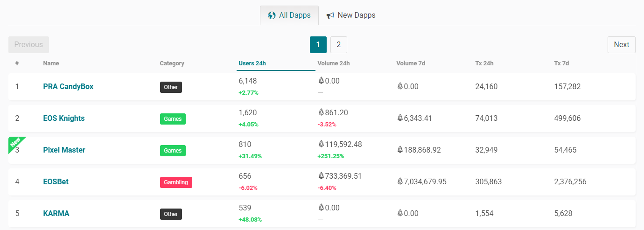Click the +4.05% users change
This screenshot has width=644, height=230.
(248, 125)
